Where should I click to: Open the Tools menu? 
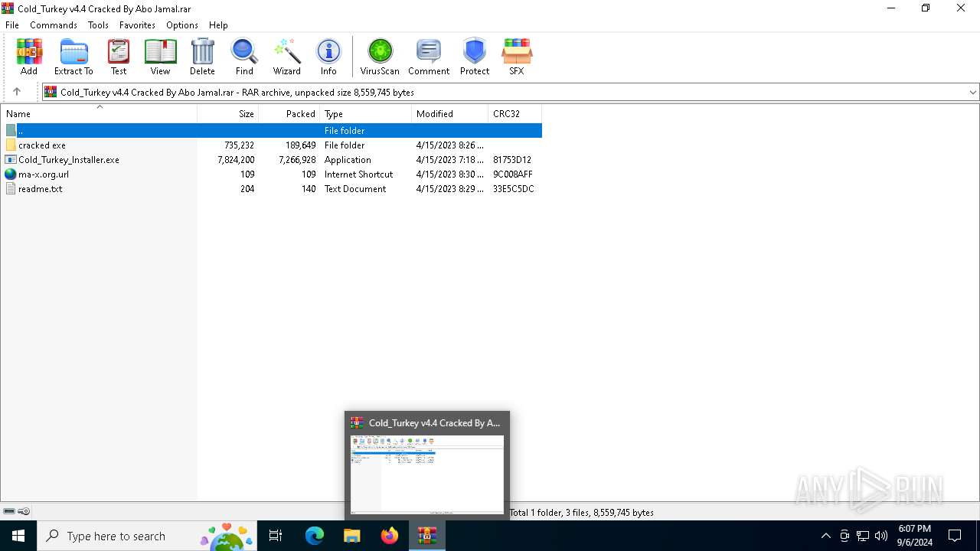98,24
